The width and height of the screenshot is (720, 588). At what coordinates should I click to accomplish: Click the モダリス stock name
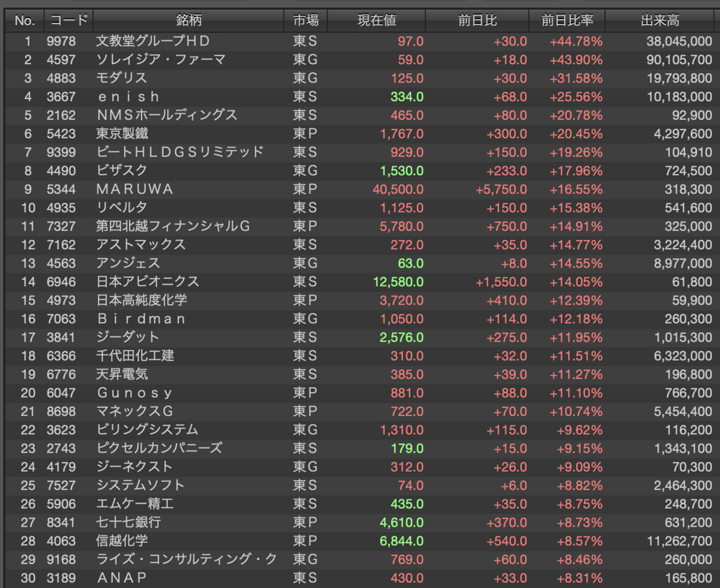(x=122, y=79)
